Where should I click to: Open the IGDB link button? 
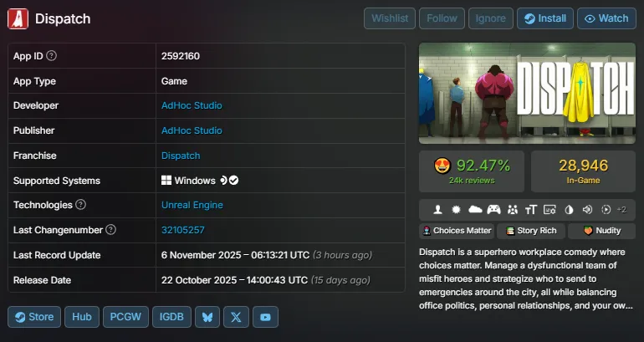click(x=171, y=317)
